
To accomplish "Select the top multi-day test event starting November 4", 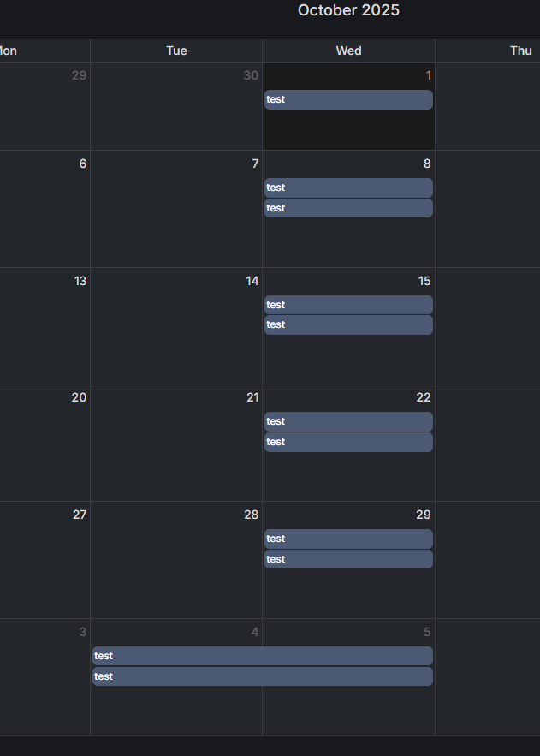I will click(x=262, y=656).
